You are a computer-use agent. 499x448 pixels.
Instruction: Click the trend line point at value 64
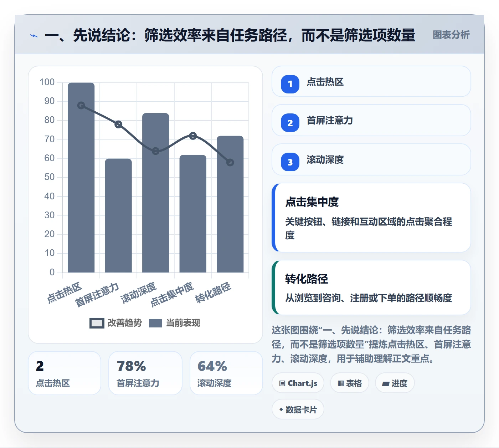(156, 151)
